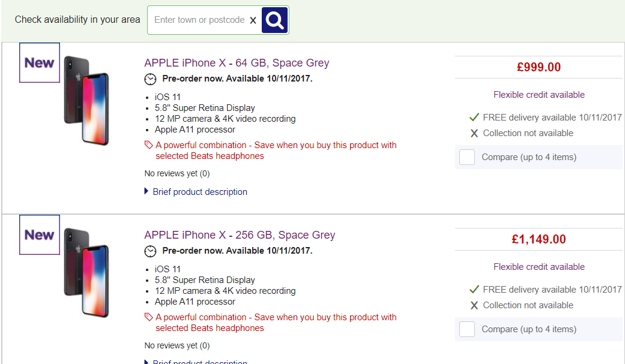Click the Enter town or postcode field
The width and height of the screenshot is (625, 364).
(x=199, y=20)
